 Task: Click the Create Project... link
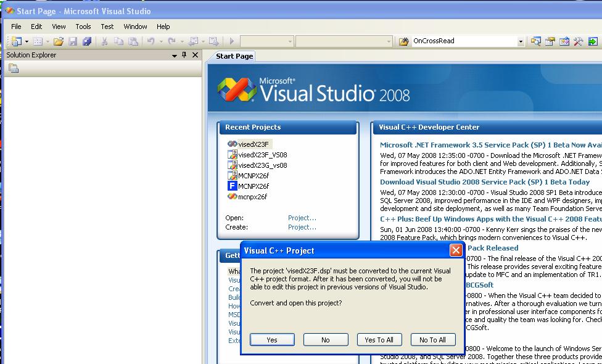coord(302,227)
